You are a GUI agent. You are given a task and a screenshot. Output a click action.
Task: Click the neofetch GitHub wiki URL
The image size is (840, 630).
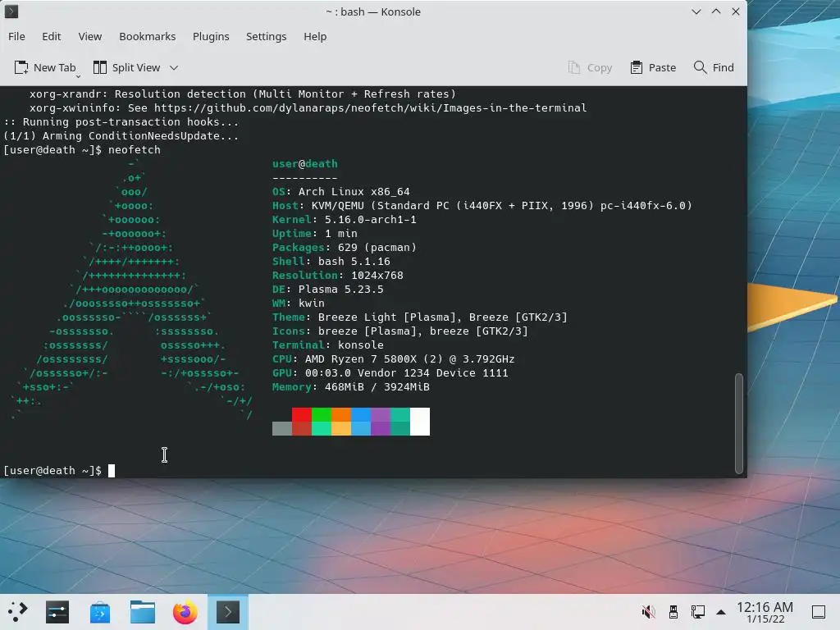click(370, 107)
